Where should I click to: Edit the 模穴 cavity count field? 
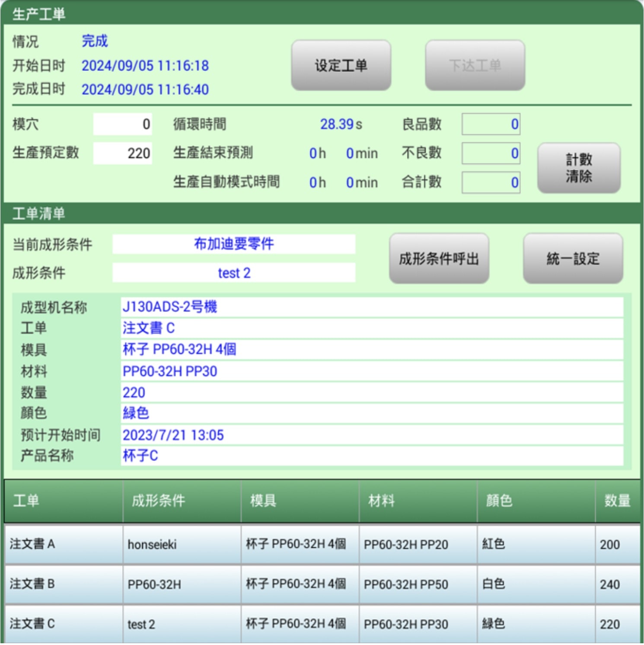pyautogui.click(x=123, y=125)
